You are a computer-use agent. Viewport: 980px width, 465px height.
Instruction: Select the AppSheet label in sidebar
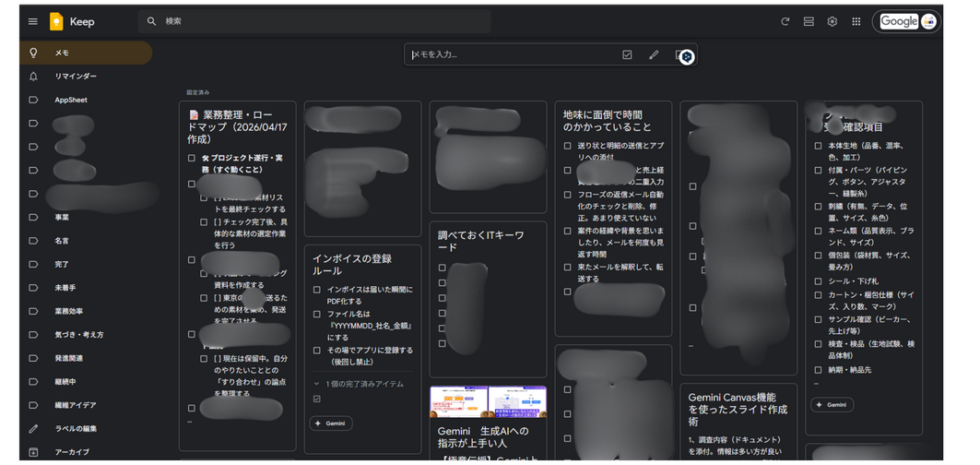(71, 100)
